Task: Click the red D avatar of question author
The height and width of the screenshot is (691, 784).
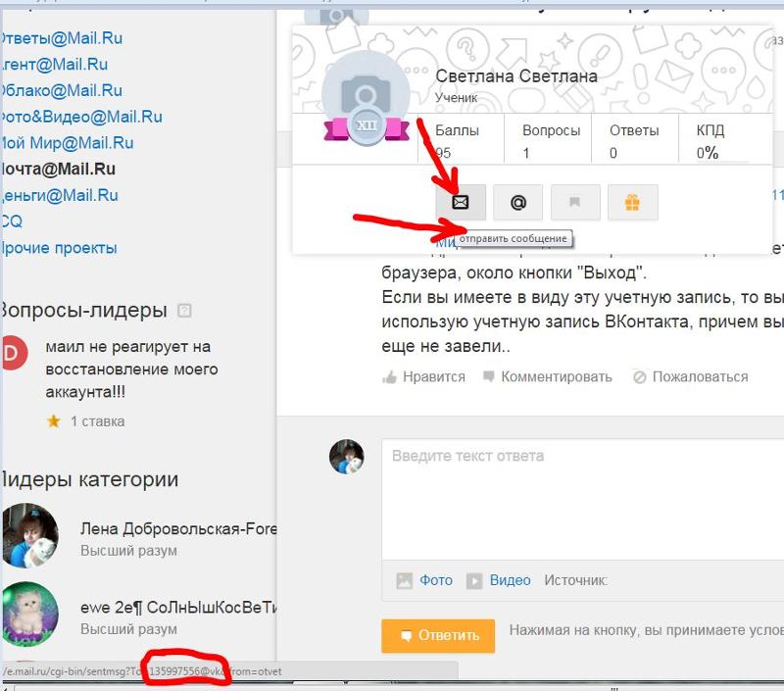Action: click(x=13, y=353)
